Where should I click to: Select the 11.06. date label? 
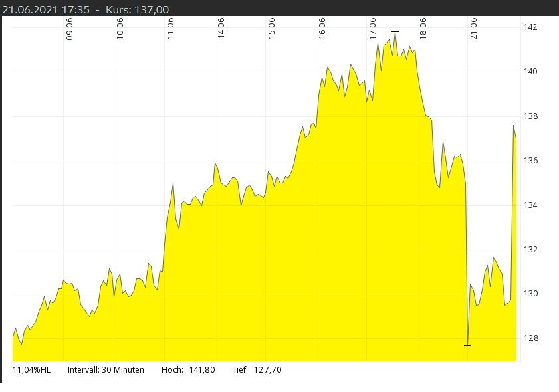tap(171, 29)
